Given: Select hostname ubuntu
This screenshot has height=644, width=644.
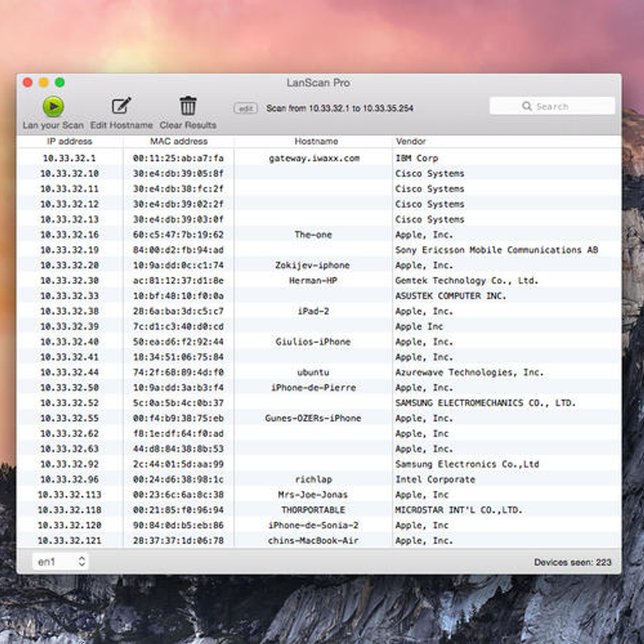Looking at the screenshot, I should 313,372.
